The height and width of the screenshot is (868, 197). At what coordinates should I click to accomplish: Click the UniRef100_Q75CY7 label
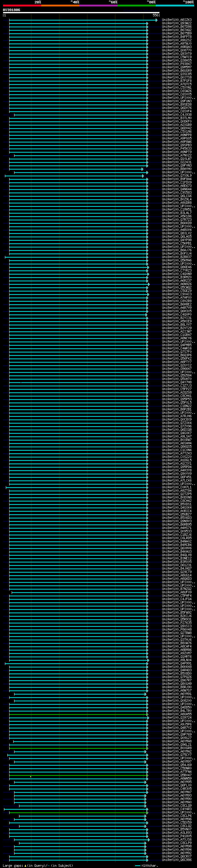[x=177, y=755]
